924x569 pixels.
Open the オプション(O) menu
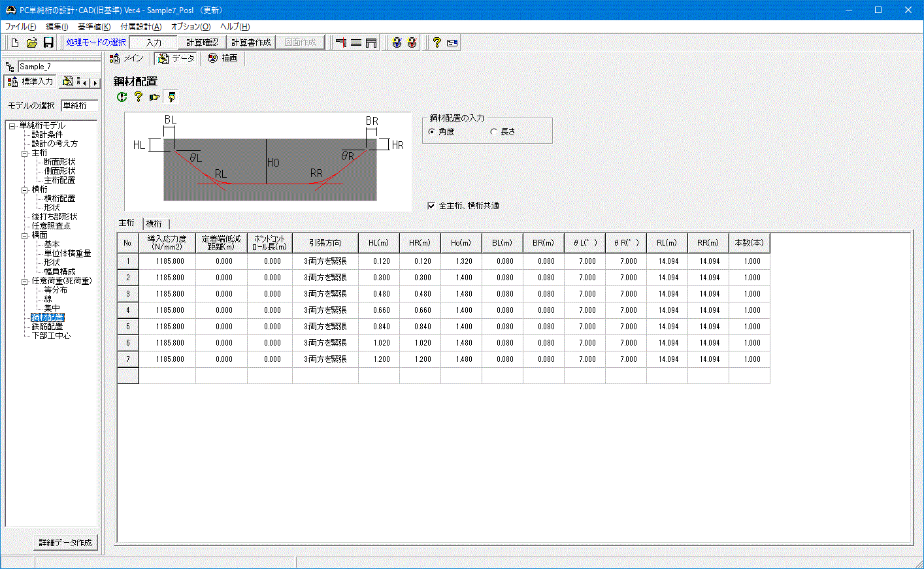[x=191, y=27]
